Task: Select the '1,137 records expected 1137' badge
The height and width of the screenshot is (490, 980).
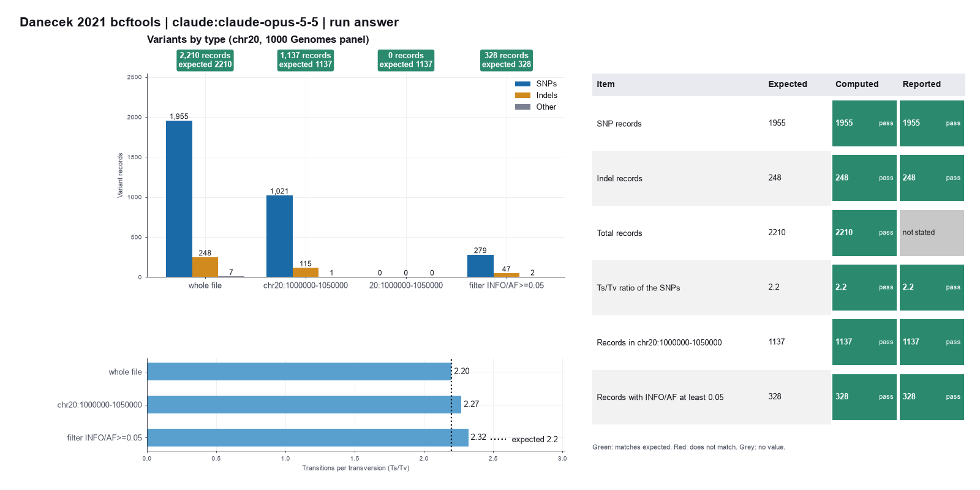Action: (306, 60)
